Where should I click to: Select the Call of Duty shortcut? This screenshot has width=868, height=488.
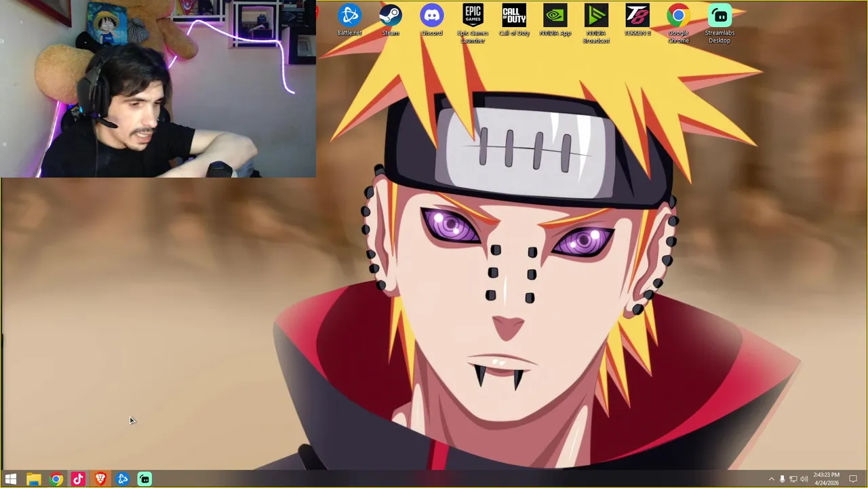point(514,20)
